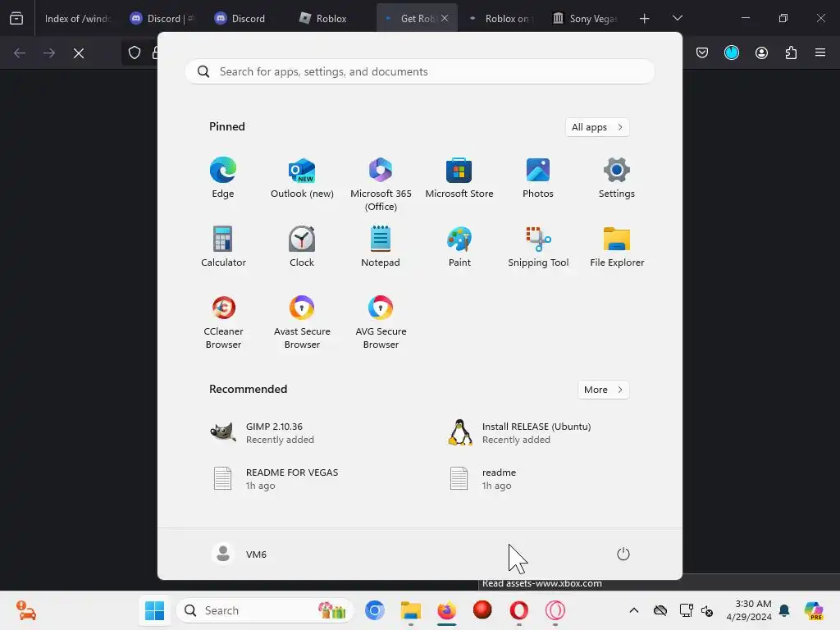The width and height of the screenshot is (840, 630).
Task: Open the Firefox extensions button
Action: (791, 52)
